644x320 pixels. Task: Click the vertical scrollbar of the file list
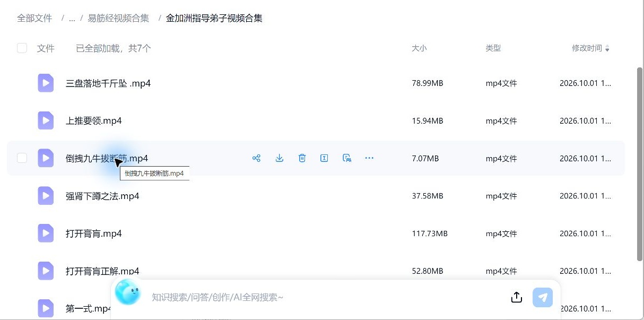639,165
